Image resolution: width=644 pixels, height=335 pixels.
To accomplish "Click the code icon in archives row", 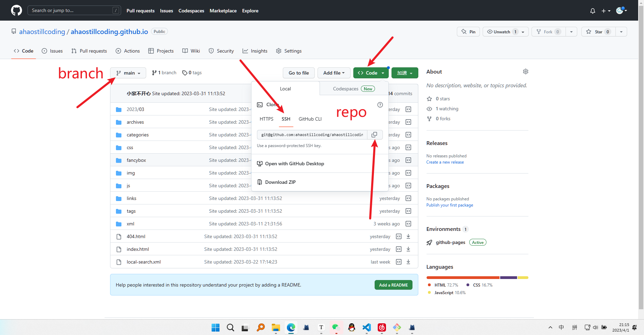I will click(x=408, y=122).
